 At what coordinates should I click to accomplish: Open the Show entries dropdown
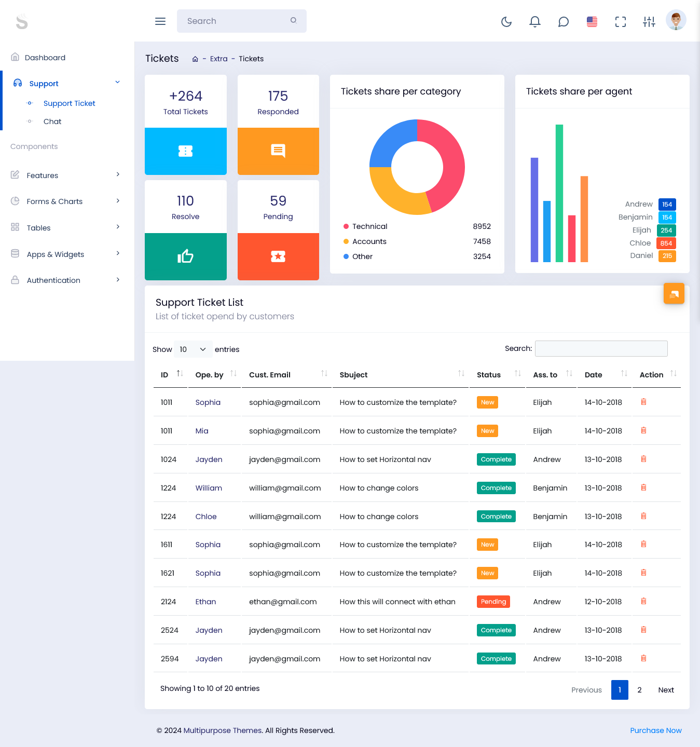tap(193, 349)
